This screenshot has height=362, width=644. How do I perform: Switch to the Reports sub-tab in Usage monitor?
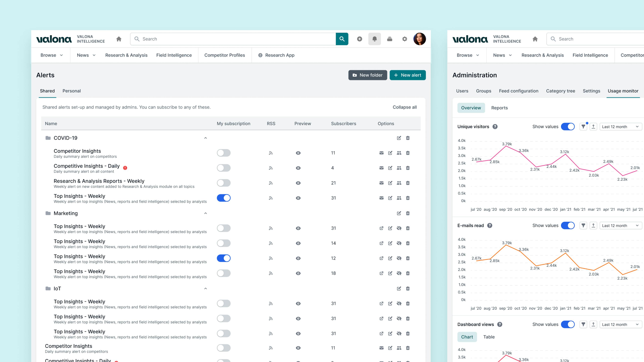[x=499, y=108]
